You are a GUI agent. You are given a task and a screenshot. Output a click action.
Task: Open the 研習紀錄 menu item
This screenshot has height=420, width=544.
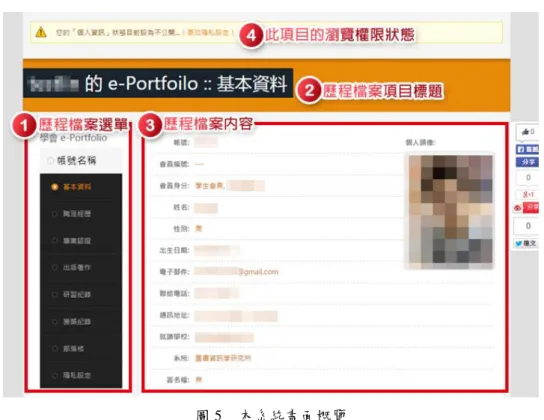77,294
